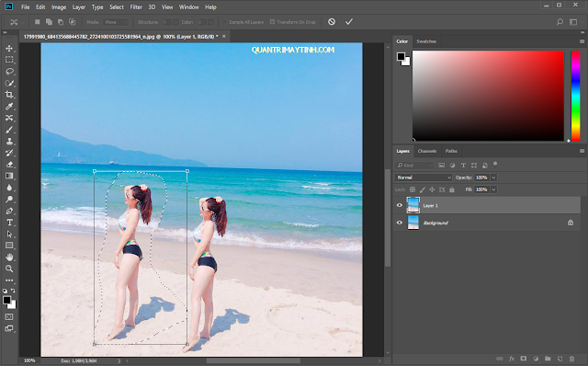Screen dimensions: 588x366
Task: Open the Layers panel flyout menu
Action: point(582,151)
